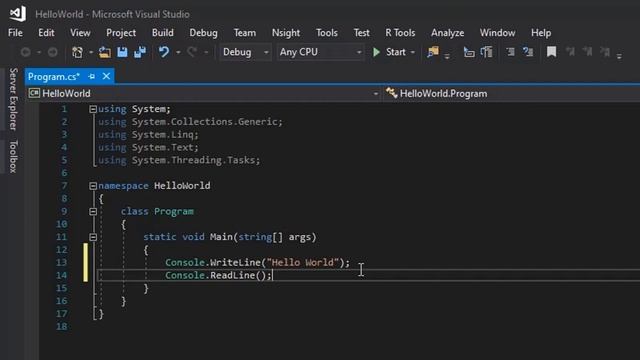640x360 pixels.
Task: Click the Clear Bookmarks icon
Action: (x=605, y=52)
